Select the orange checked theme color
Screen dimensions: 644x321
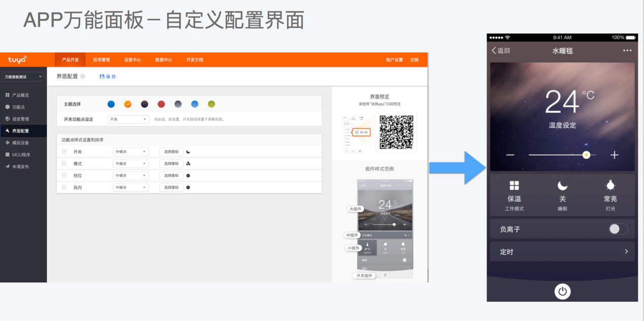click(x=128, y=104)
